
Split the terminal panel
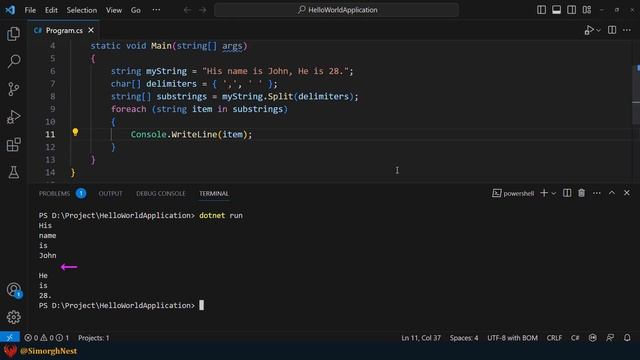567,193
